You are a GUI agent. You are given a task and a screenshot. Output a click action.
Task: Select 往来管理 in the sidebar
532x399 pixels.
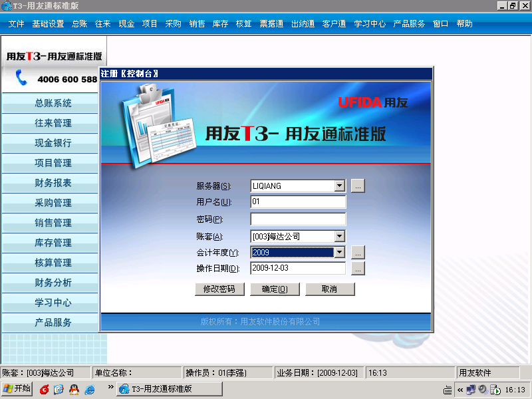point(51,123)
